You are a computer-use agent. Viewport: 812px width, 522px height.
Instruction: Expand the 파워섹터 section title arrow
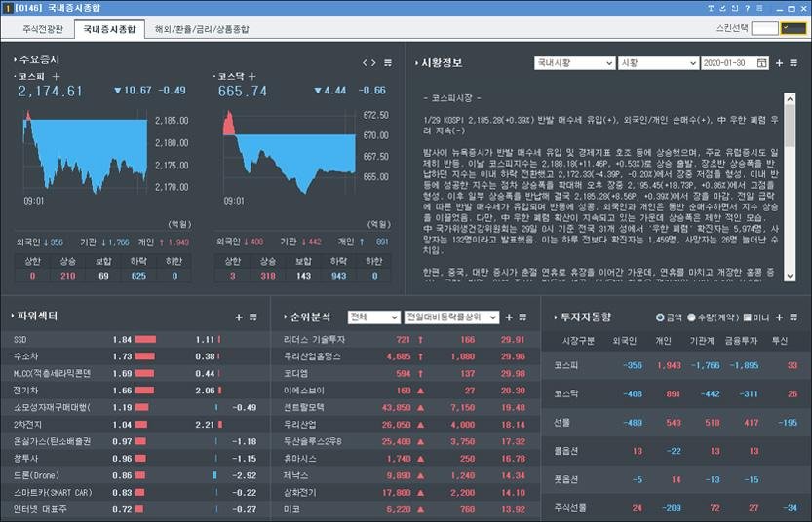13,316
